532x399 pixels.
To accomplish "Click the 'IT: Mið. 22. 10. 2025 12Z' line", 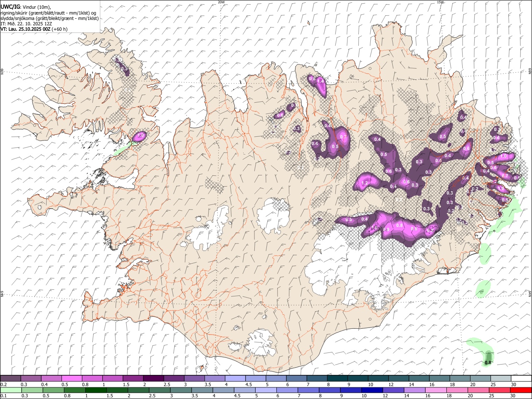I will [x=26, y=24].
